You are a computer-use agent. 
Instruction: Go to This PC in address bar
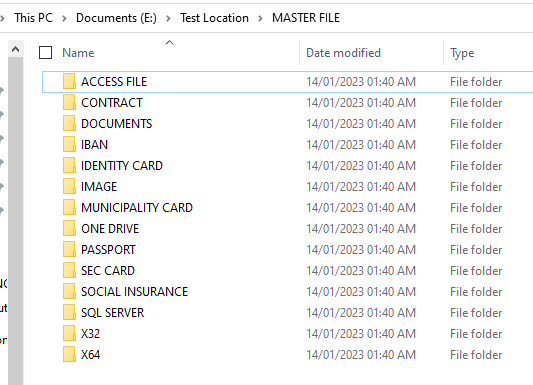[33, 18]
